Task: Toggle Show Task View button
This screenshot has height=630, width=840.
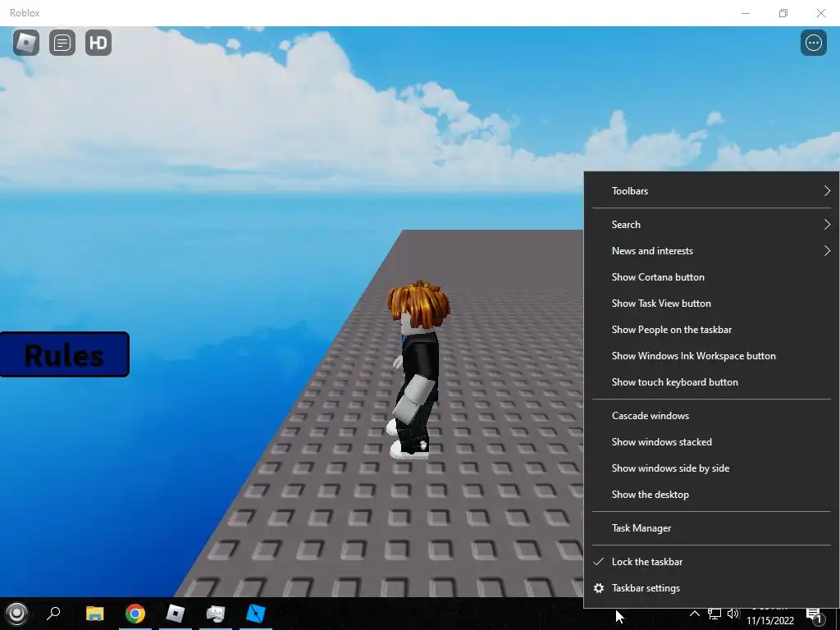Action: (711, 304)
